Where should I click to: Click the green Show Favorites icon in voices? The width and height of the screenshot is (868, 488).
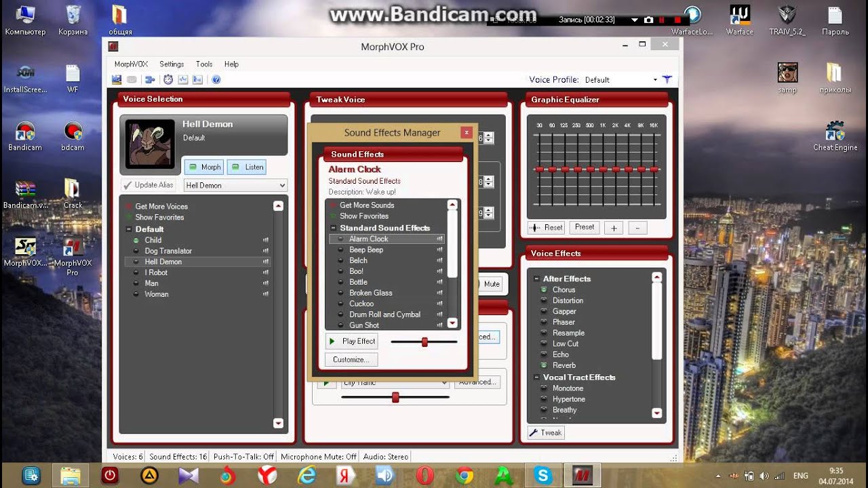click(127, 217)
